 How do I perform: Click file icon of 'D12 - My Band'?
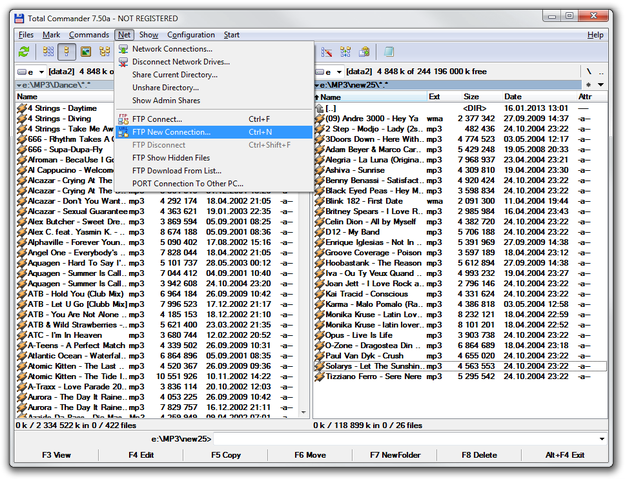[319, 232]
